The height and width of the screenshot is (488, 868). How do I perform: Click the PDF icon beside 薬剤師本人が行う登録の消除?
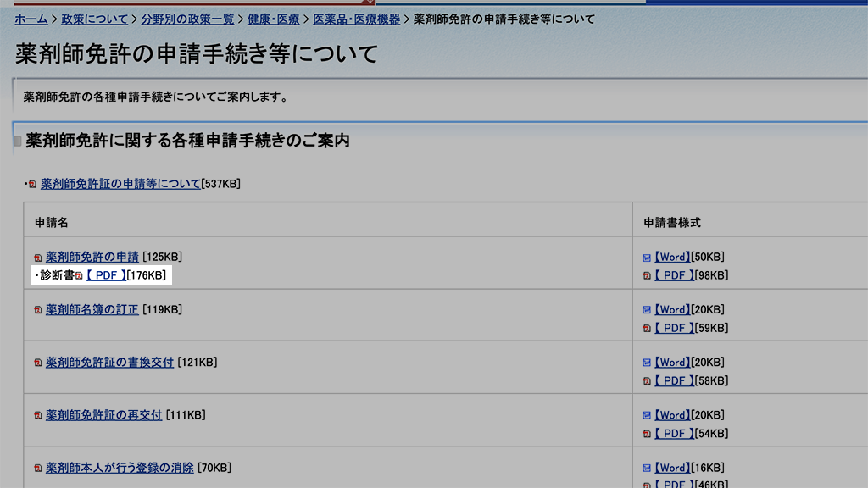pos(38,468)
